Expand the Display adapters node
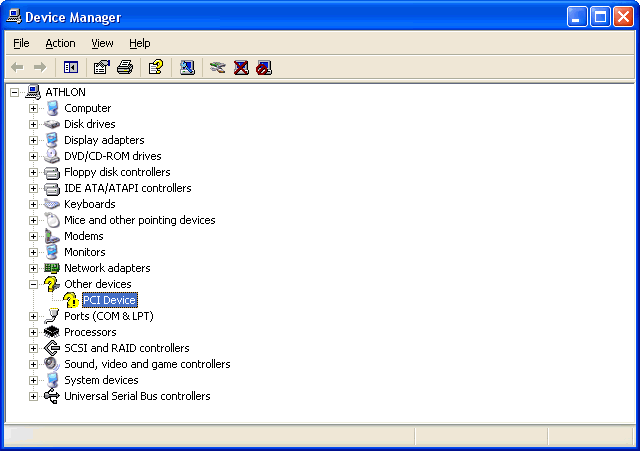Image resolution: width=640 pixels, height=451 pixels. [33, 140]
